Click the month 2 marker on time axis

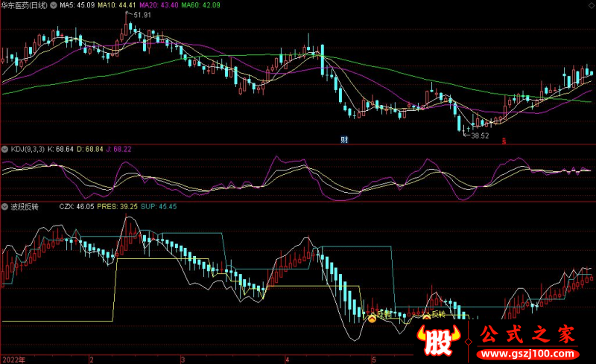(x=92, y=360)
